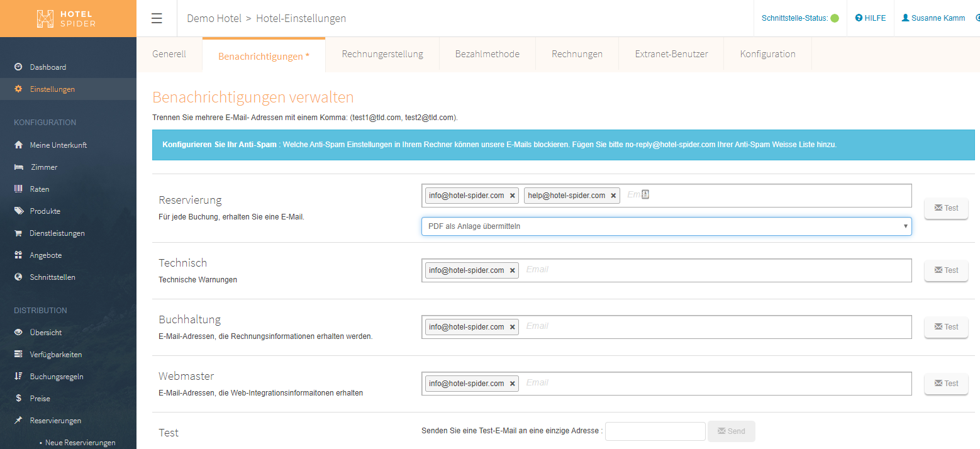Viewport: 980px width, 449px height.
Task: Remove help@hotel-spider.com from Reservierung
Action: pyautogui.click(x=613, y=196)
